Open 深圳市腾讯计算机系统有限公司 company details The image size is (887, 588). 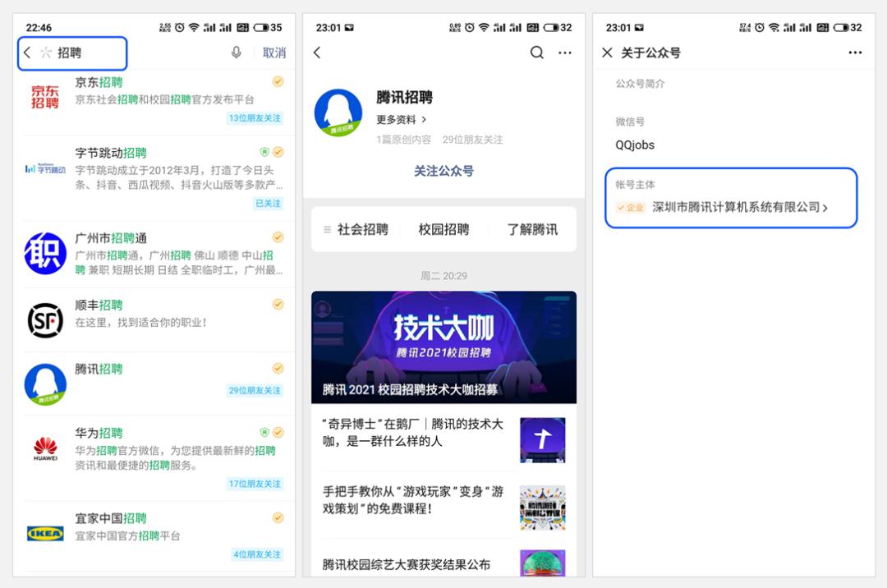pos(729,209)
